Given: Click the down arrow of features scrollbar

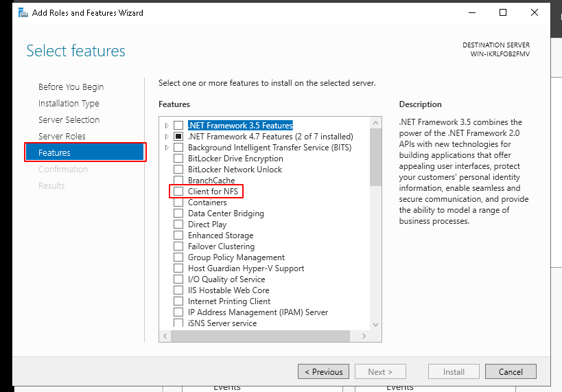Looking at the screenshot, I should click(x=375, y=325).
